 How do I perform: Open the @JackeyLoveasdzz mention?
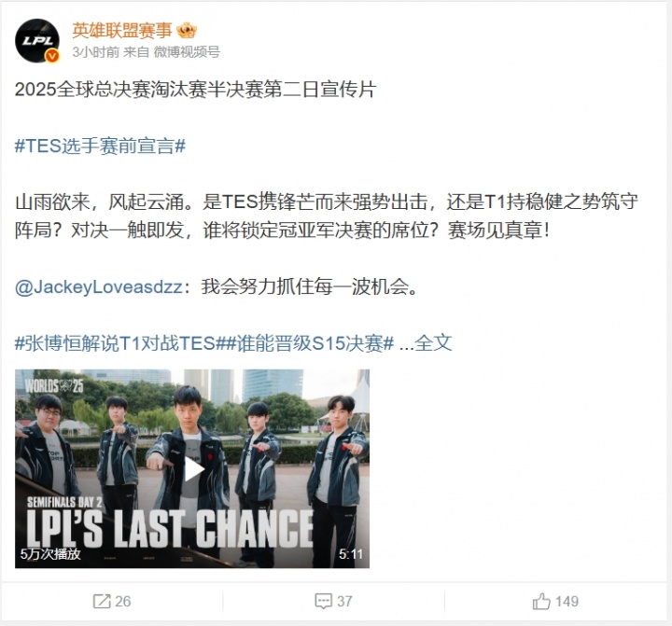(x=99, y=286)
